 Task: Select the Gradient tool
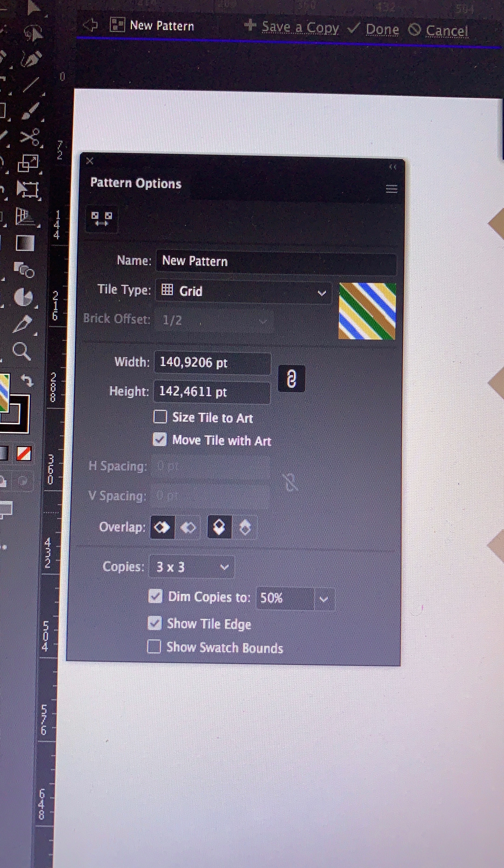coord(25,243)
